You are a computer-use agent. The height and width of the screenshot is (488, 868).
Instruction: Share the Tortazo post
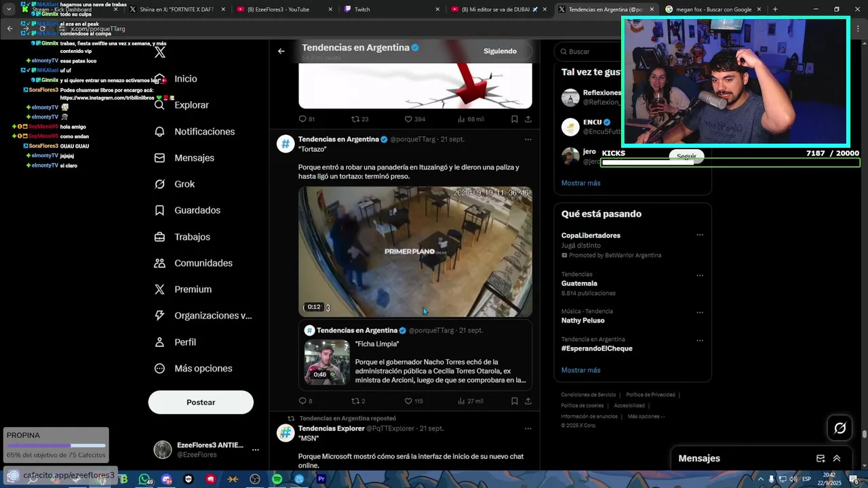point(528,401)
